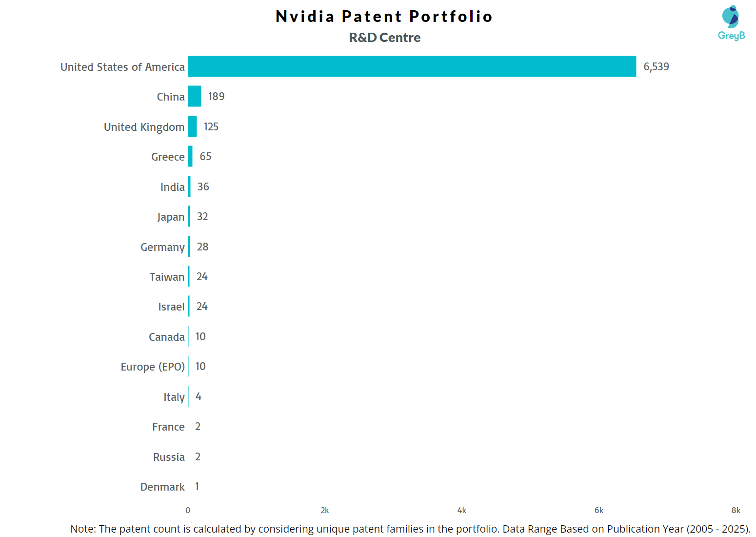Viewport: 756px width, 537px height.
Task: Click the Taiwan axis label
Action: tap(167, 277)
